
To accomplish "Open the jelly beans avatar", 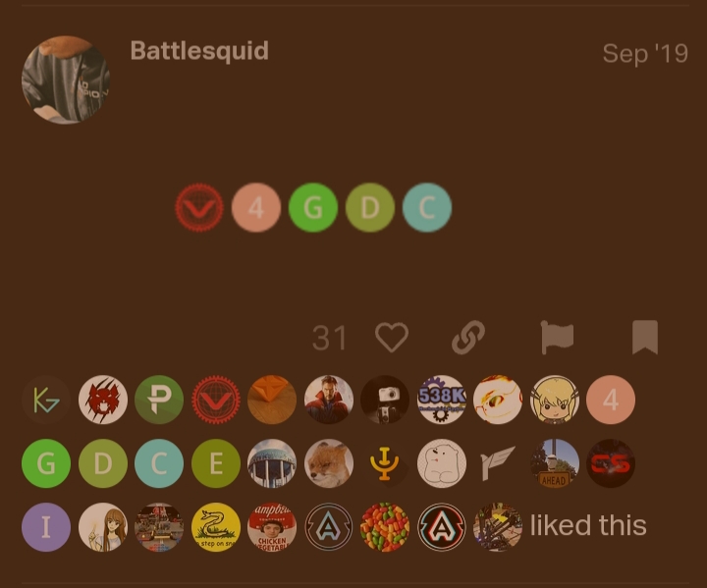I will 385,527.
